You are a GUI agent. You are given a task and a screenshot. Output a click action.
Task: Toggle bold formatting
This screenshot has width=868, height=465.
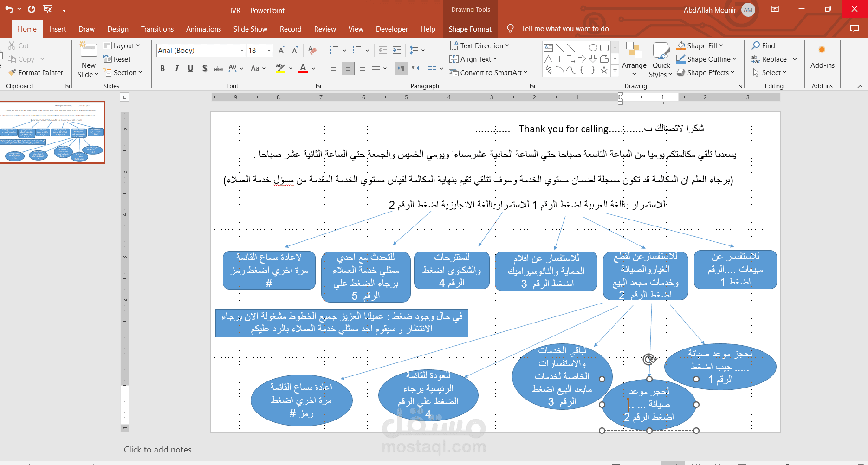162,68
